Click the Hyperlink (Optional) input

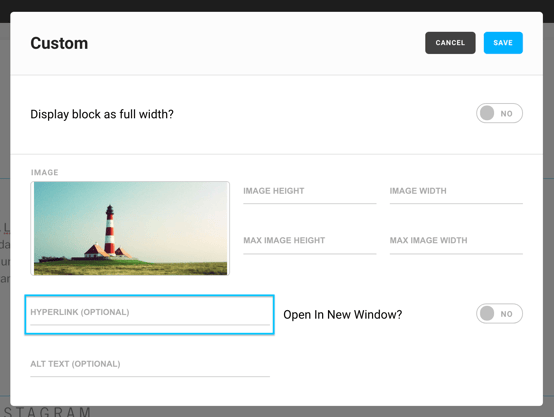tap(150, 314)
